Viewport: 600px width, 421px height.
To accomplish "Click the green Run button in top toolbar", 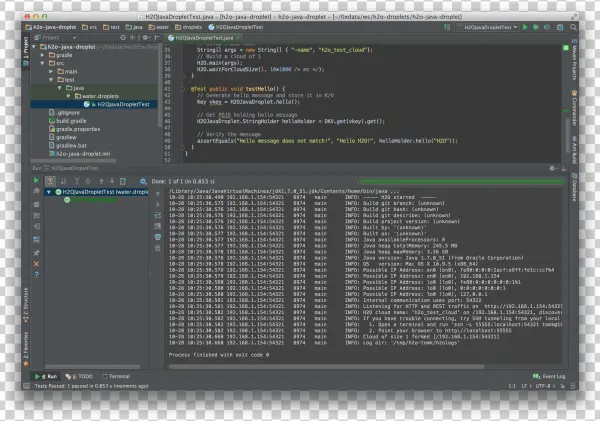I will point(524,27).
